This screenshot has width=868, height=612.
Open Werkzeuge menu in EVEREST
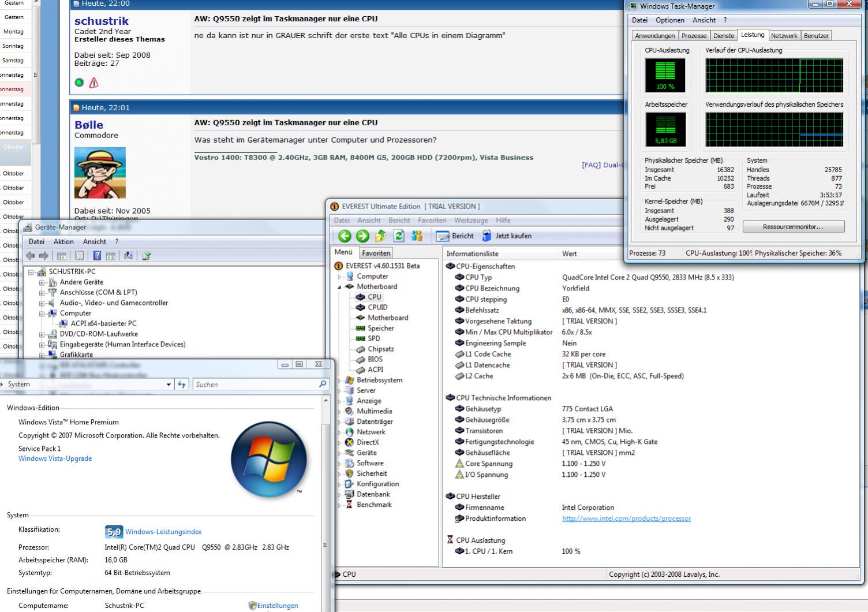tap(471, 221)
